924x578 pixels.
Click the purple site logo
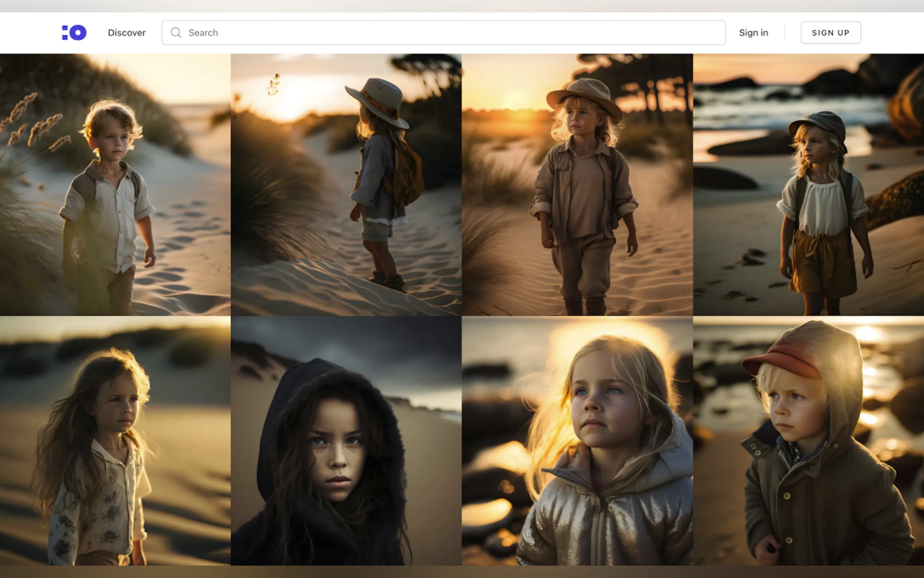(x=74, y=32)
